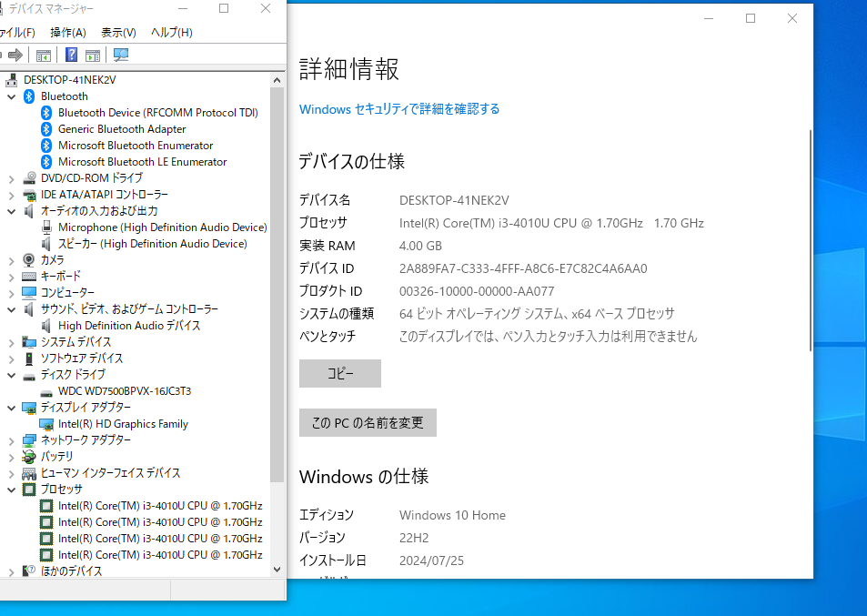The image size is (867, 616).
Task: Click the ソフトウェア デバイス icon
Action: click(x=29, y=358)
